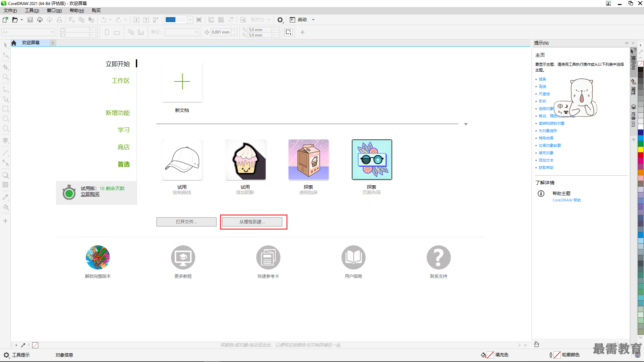Open the File (文件) menu
Viewport: 644px width, 362px height.
10,10
